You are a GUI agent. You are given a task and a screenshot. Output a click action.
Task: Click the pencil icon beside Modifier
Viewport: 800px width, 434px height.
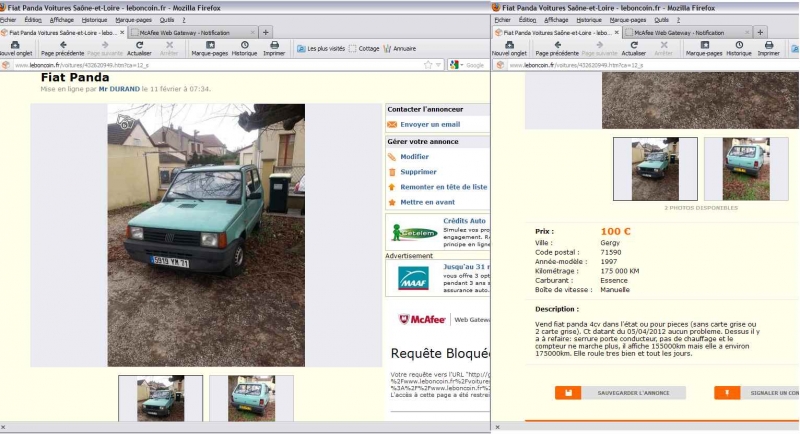click(x=392, y=157)
